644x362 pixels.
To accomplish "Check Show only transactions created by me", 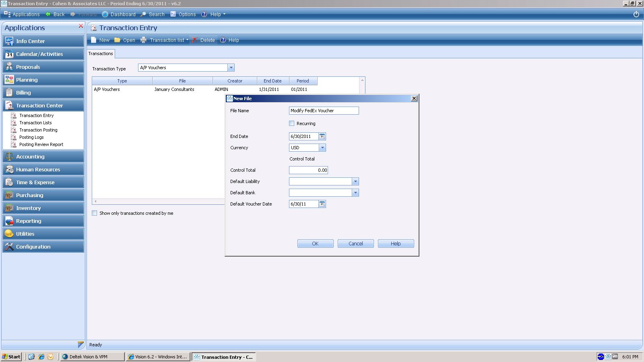I will (95, 213).
